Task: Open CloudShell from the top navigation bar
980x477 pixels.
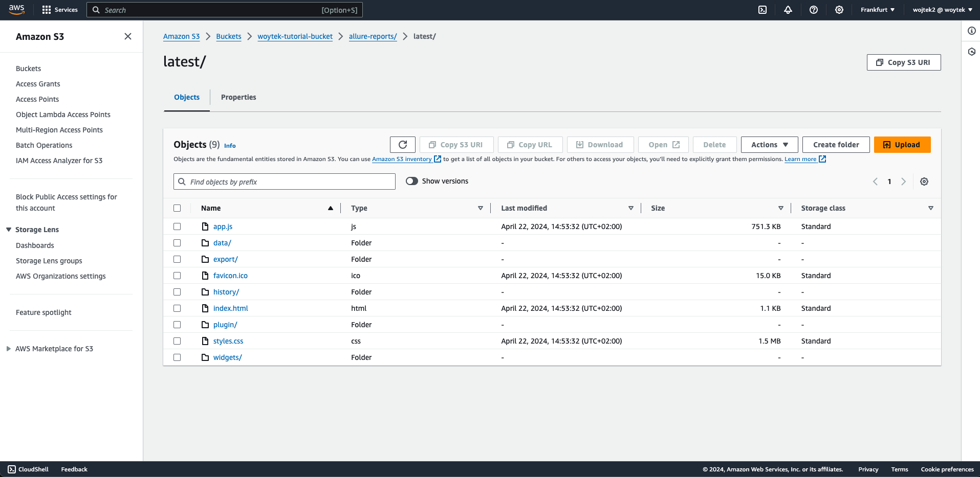Action: (x=762, y=10)
